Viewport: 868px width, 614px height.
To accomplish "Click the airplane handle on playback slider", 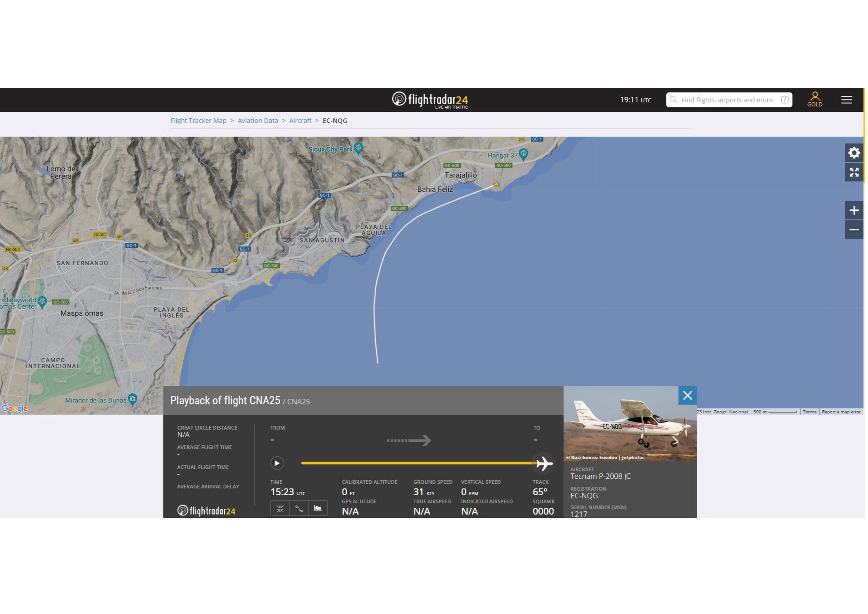I will click(544, 464).
